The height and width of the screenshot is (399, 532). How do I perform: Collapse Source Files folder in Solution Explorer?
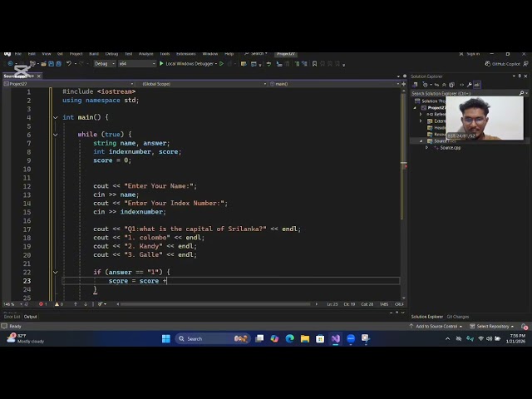[421, 140]
